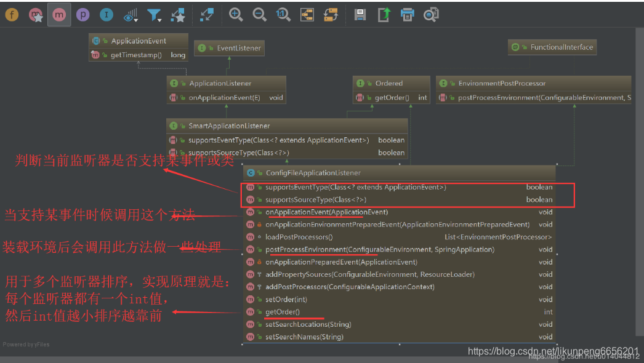Click supportsEventType in the ConfigFileApplicationListener node
Screen dimensions: 644x363
click(x=399, y=187)
